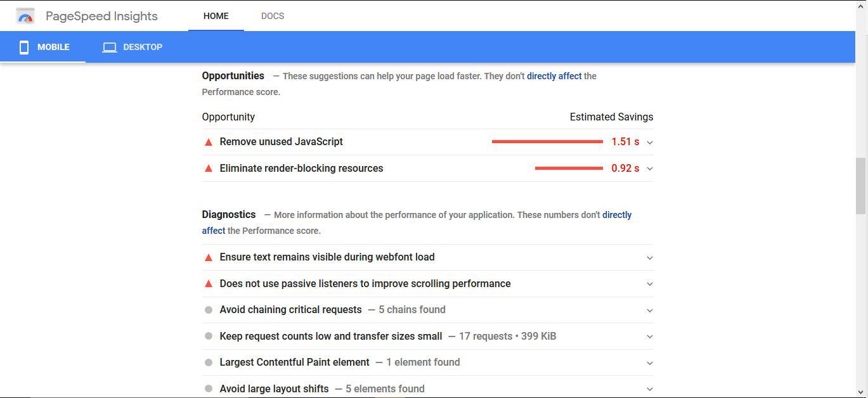Image resolution: width=868 pixels, height=398 pixels.
Task: Click the 1.51 s savings bar
Action: [x=547, y=142]
